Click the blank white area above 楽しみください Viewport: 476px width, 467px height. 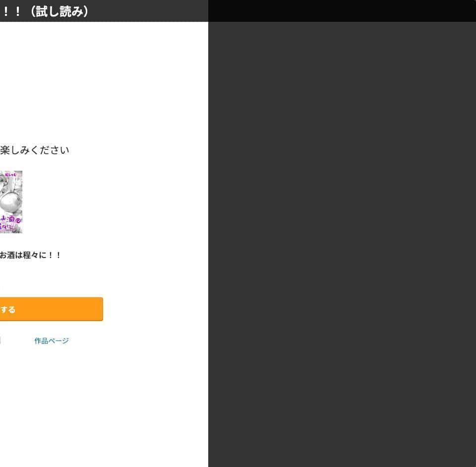coord(104,82)
